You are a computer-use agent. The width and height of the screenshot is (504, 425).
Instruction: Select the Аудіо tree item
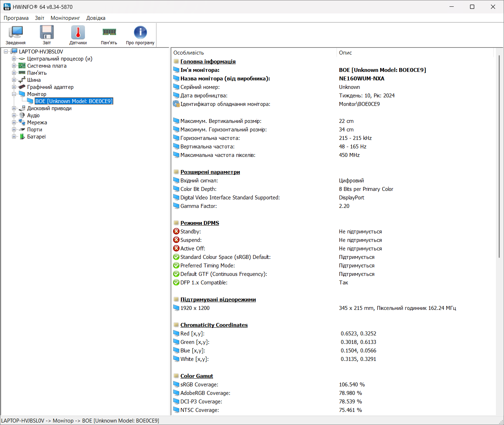[33, 115]
